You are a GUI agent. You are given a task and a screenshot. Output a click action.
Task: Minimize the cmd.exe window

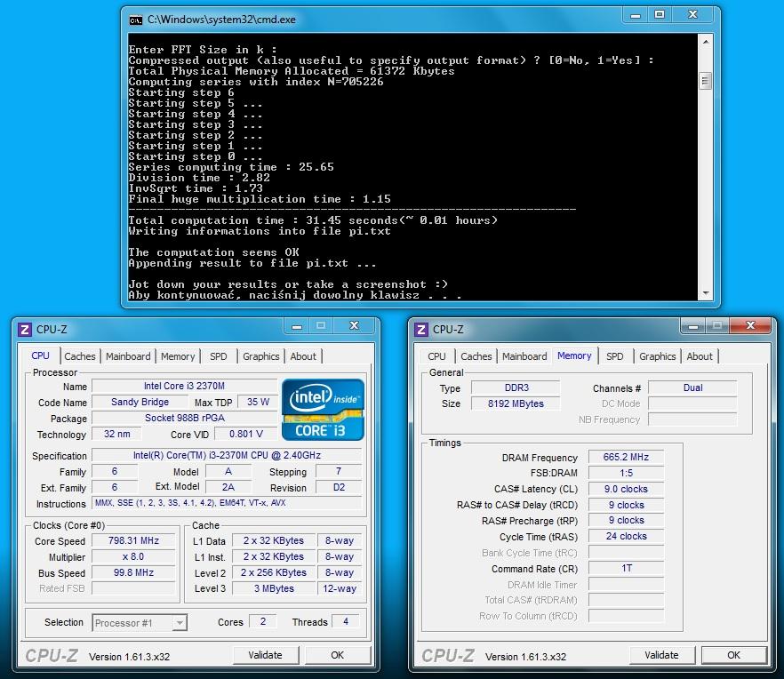(636, 15)
